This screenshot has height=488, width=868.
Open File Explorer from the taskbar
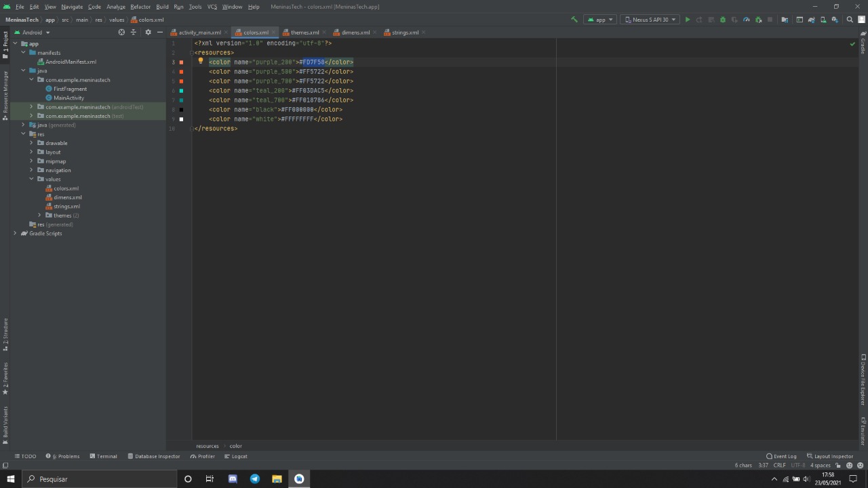pos(277,479)
